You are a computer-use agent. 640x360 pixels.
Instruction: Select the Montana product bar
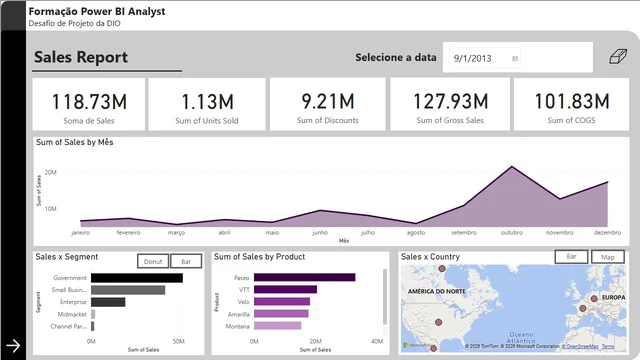pos(278,326)
